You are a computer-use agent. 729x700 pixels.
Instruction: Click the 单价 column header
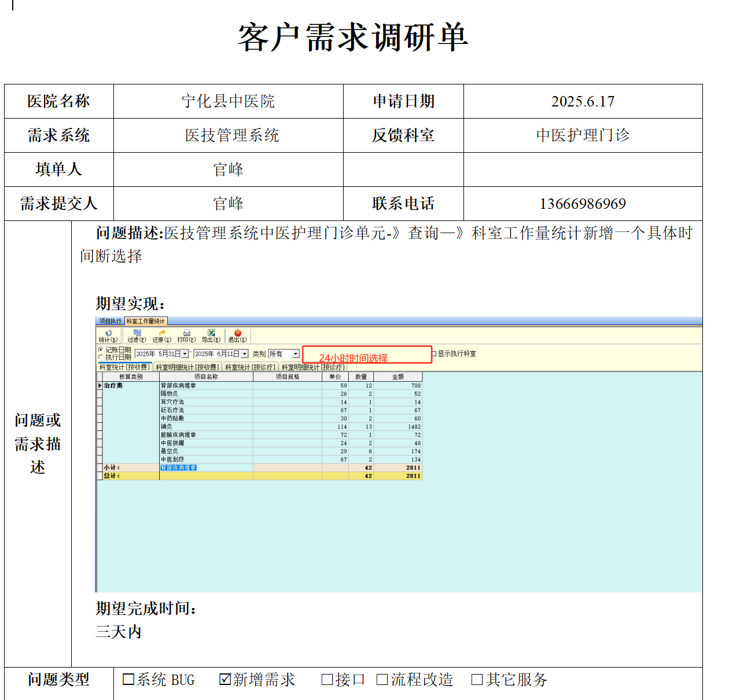coord(335,377)
